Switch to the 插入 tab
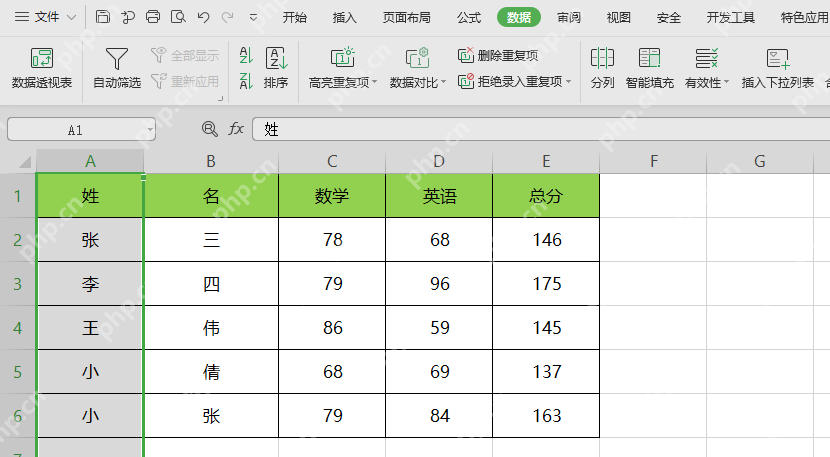Viewport: 830px width, 457px height. [x=345, y=17]
